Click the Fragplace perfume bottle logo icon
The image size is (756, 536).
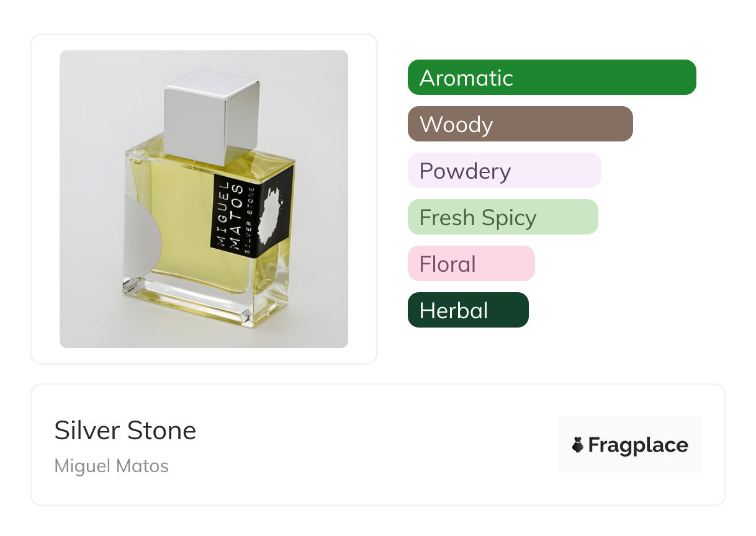click(578, 445)
